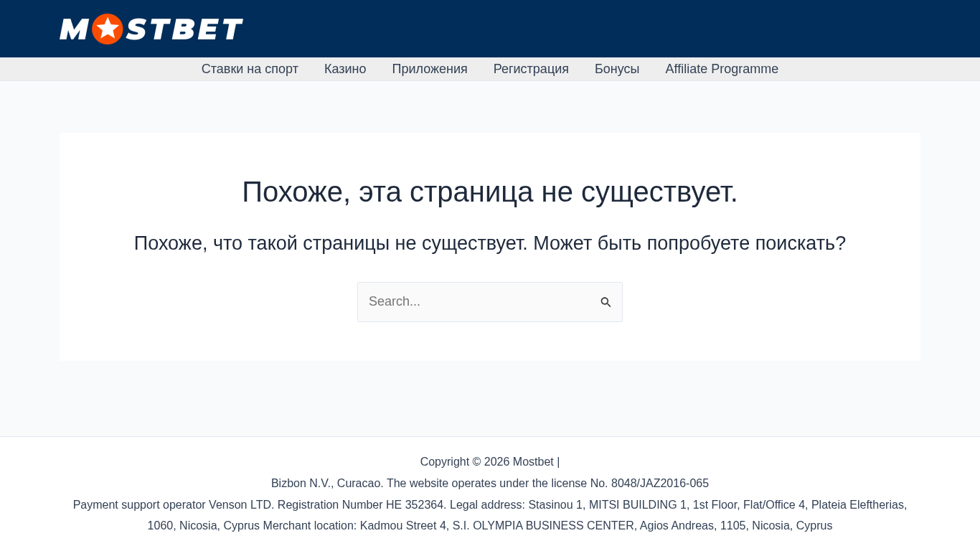Click the Registration Number HE 352364 text

(362, 505)
